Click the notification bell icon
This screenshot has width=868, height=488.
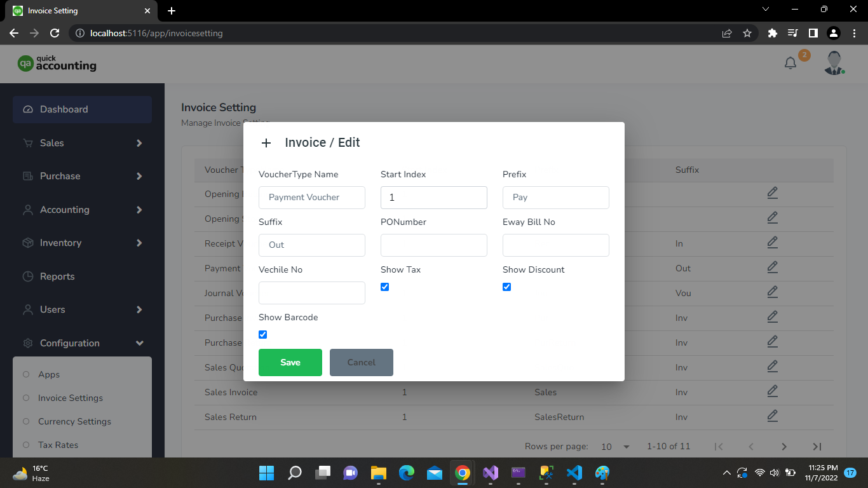click(x=790, y=63)
